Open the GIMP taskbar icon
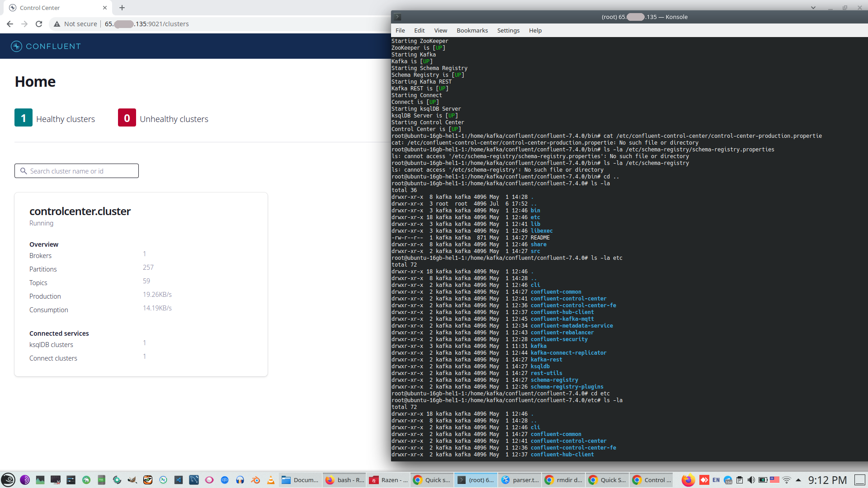The image size is (868, 488). tap(132, 480)
